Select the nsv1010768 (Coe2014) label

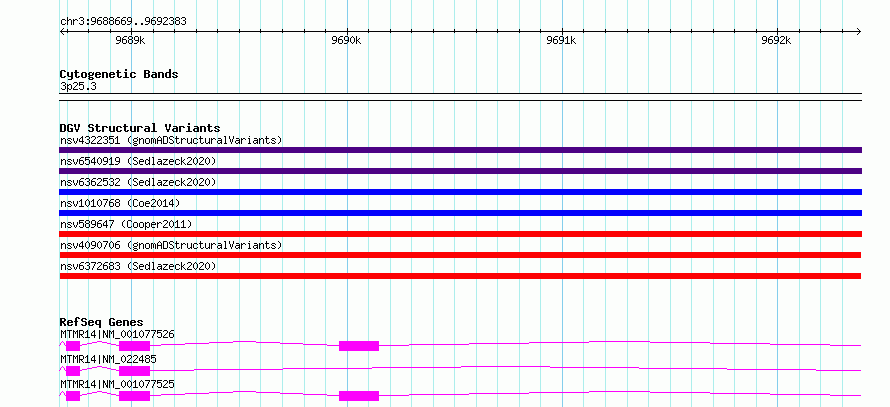tap(120, 203)
